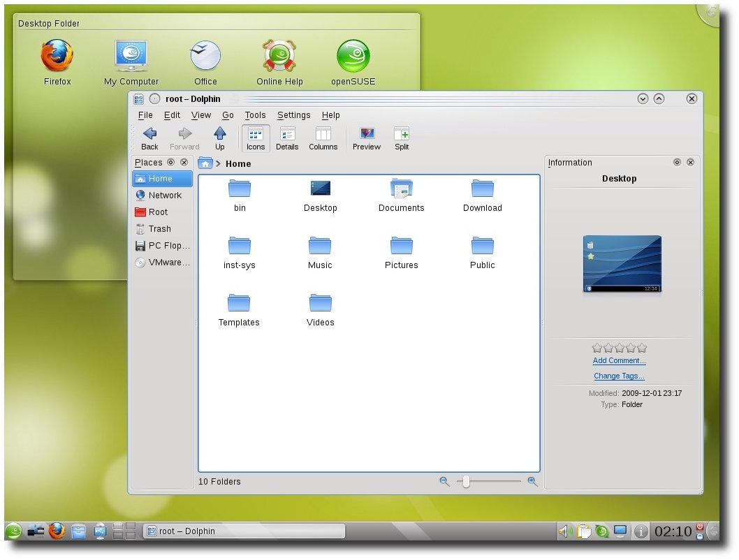Select Trash in the Places panel
The width and height of the screenshot is (739, 560).
[159, 229]
